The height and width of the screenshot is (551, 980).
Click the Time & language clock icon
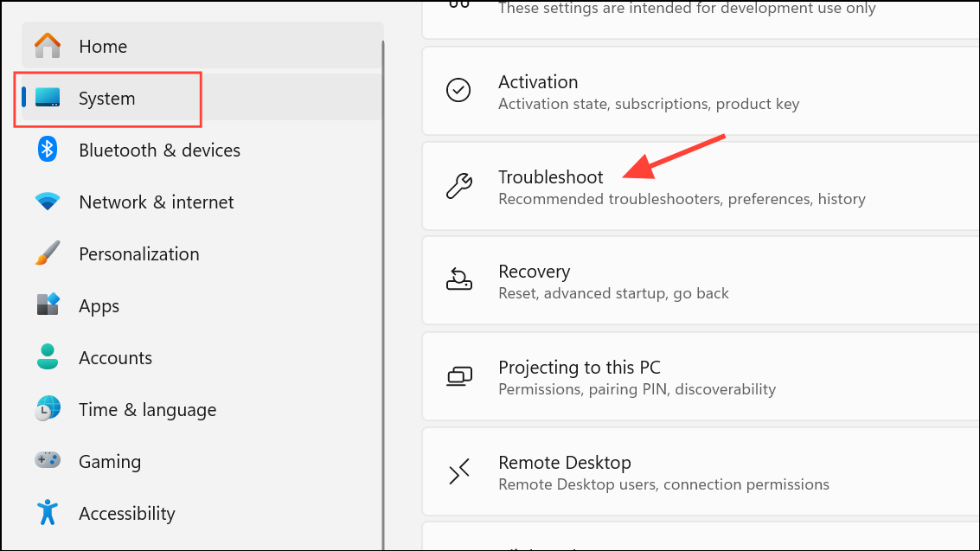(48, 409)
